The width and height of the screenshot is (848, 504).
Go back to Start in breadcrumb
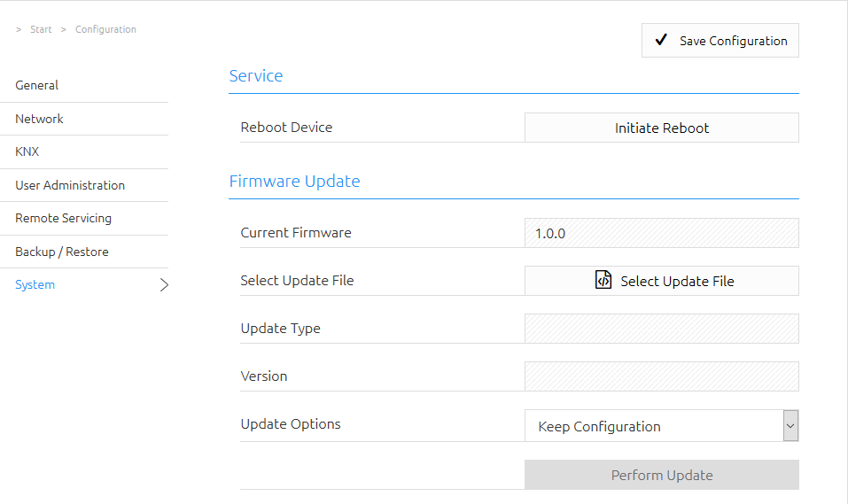tap(41, 29)
